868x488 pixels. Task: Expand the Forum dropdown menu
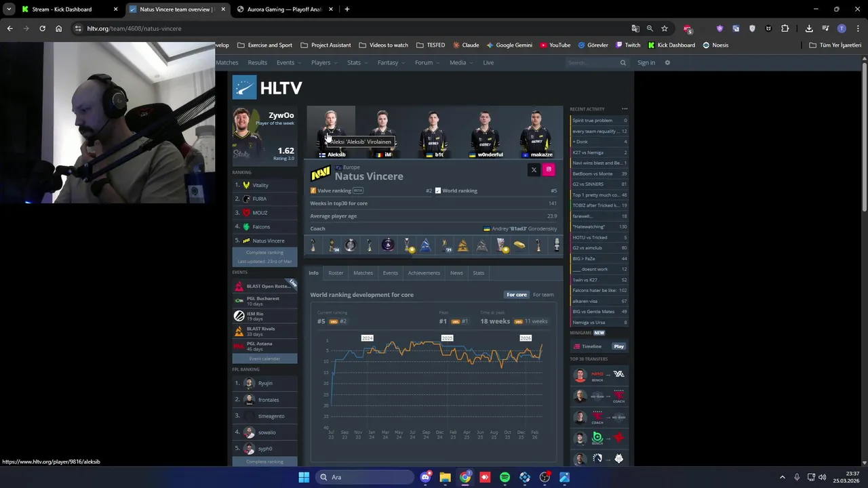click(x=427, y=62)
